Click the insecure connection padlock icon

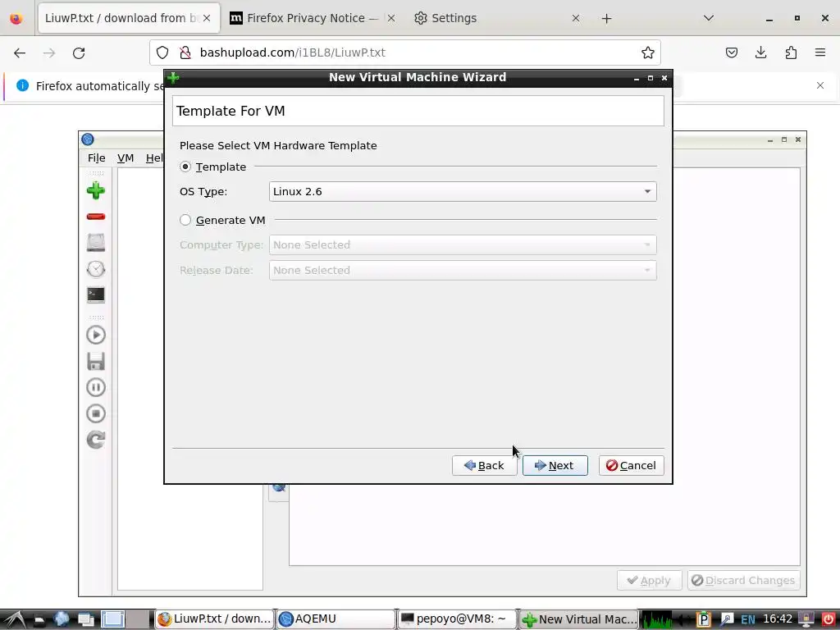(185, 52)
